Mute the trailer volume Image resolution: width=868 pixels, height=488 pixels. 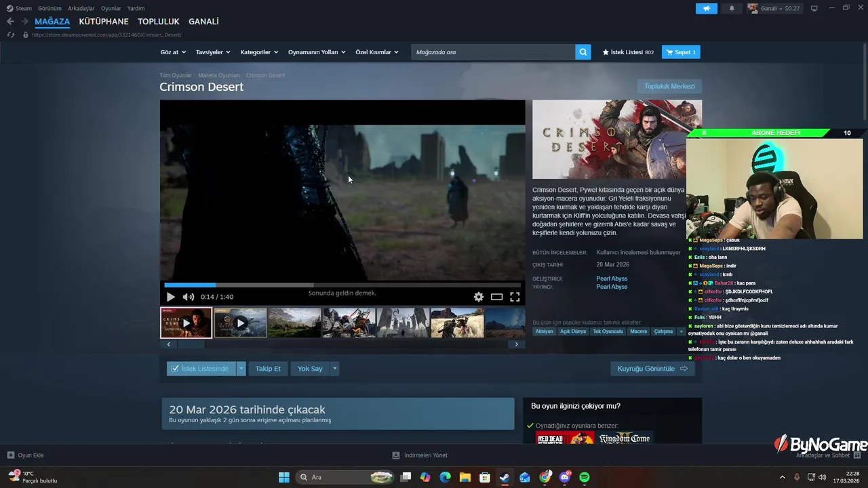(x=189, y=297)
